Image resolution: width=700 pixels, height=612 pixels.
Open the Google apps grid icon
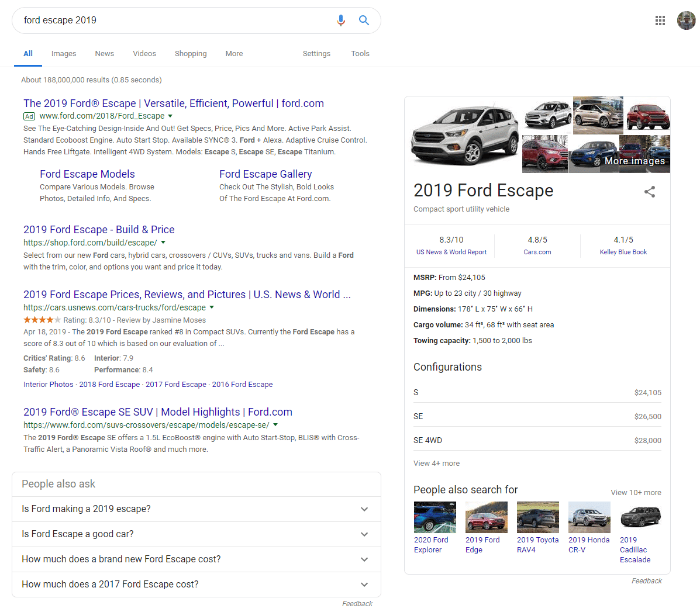click(660, 20)
